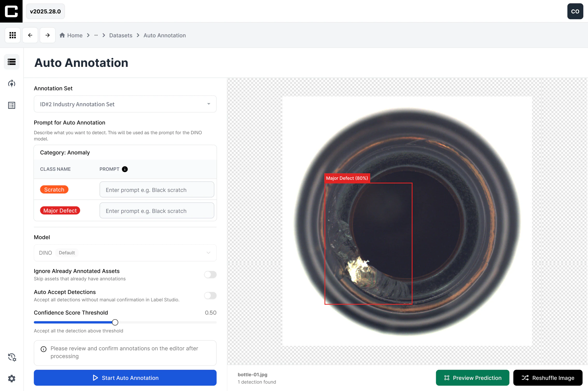Open the apps grid menu icon
The width and height of the screenshot is (588, 391).
click(x=12, y=35)
